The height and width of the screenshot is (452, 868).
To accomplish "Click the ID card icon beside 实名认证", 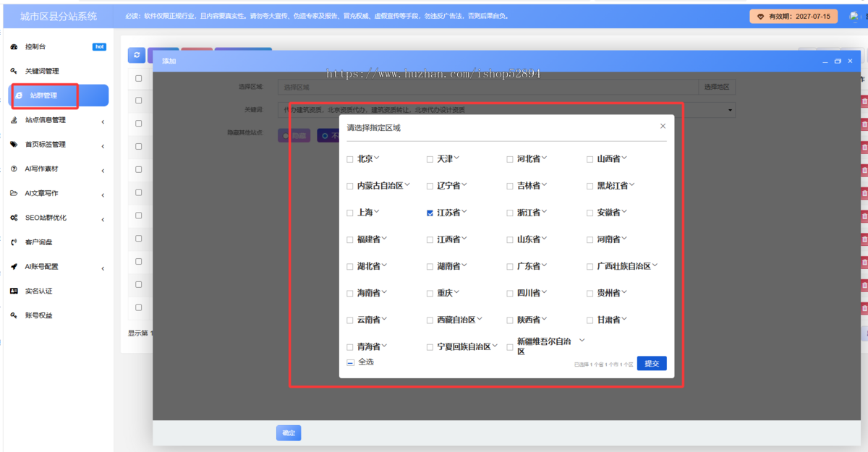I will 14,291.
